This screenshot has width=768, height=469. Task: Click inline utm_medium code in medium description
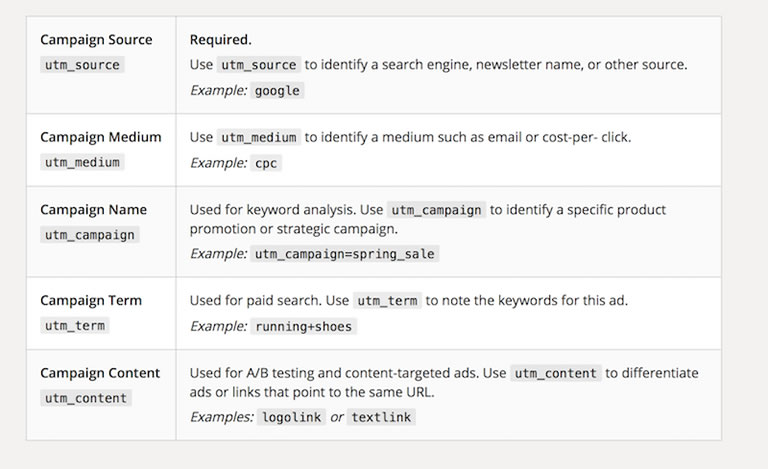pyautogui.click(x=258, y=137)
